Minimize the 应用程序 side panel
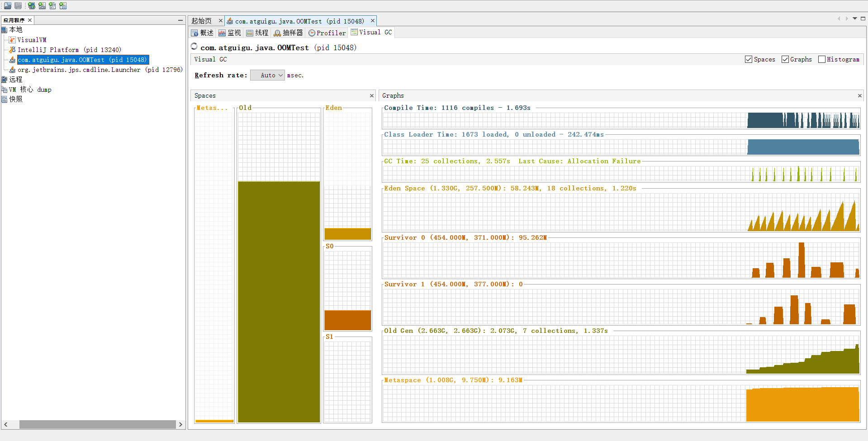Image resolution: width=868 pixels, height=441 pixels. pos(180,20)
